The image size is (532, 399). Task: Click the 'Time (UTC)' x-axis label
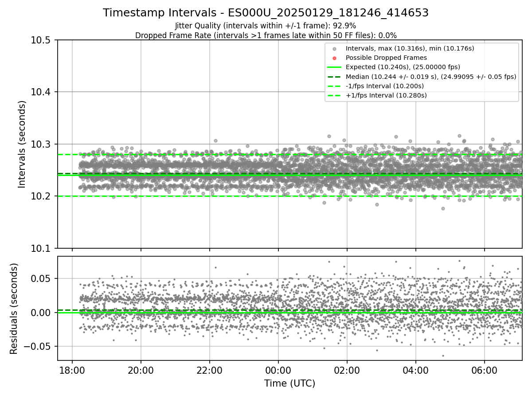[x=289, y=383]
